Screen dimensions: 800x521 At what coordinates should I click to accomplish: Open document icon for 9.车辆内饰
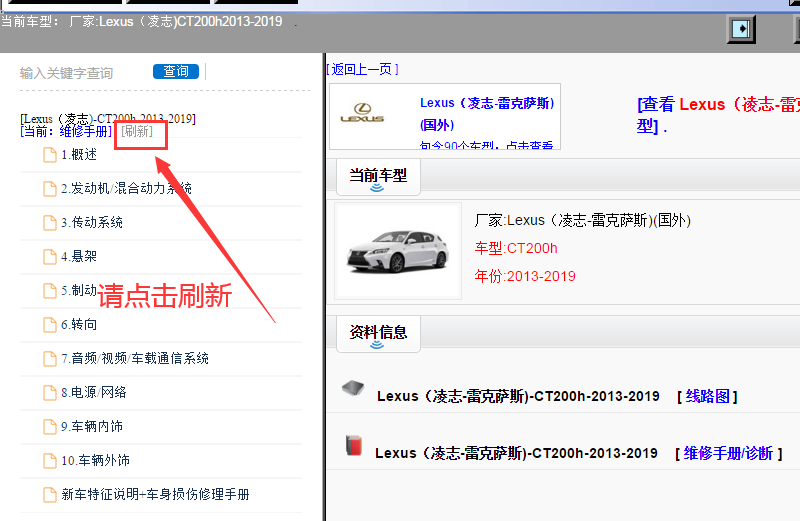click(50, 427)
